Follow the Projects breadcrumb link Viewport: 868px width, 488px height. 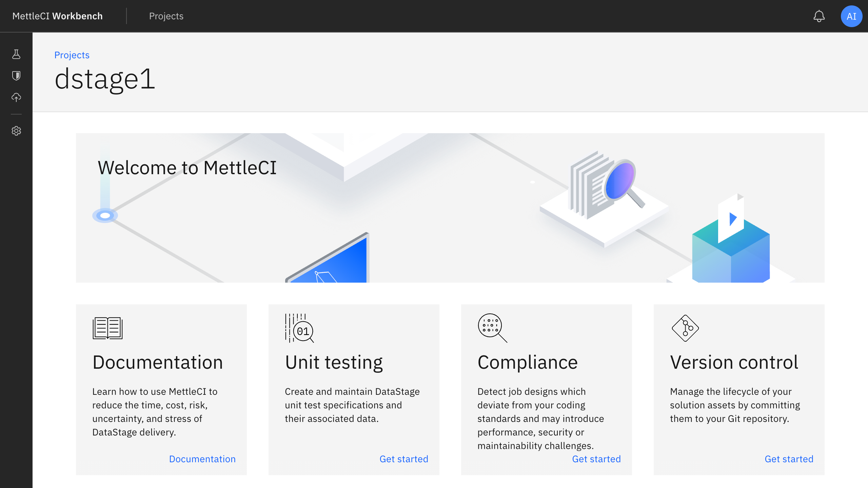pos(72,55)
